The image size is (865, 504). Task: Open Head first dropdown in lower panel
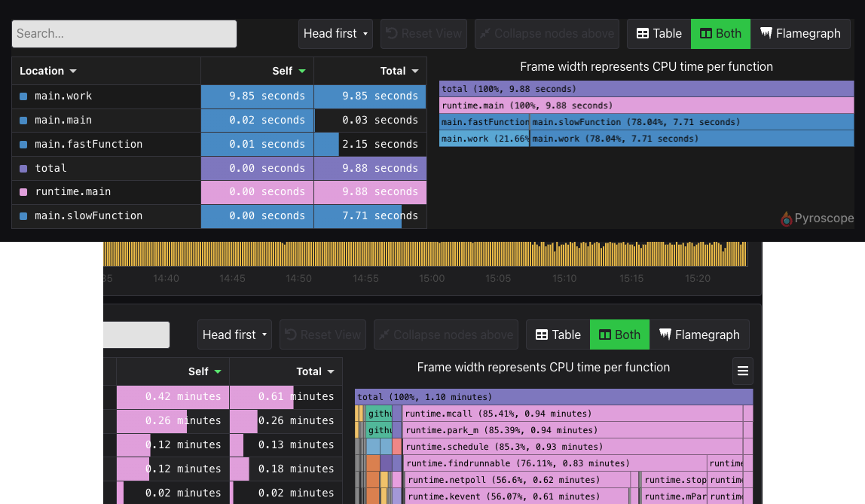[234, 334]
